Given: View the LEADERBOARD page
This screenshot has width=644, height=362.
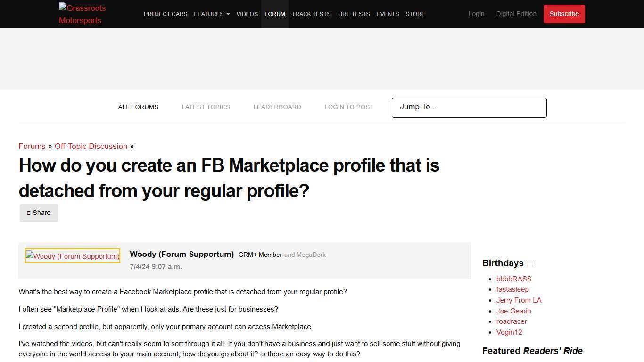Looking at the screenshot, I should pos(277,107).
